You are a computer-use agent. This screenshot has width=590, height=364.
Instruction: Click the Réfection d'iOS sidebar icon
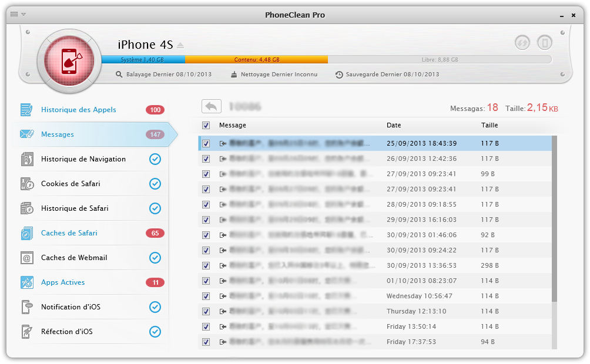[26, 332]
